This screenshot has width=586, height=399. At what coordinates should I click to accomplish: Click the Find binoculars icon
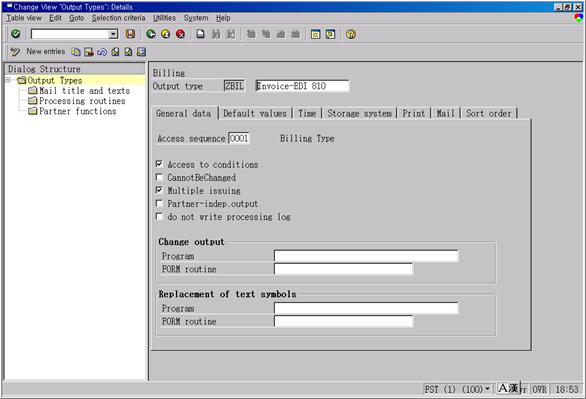(x=216, y=34)
